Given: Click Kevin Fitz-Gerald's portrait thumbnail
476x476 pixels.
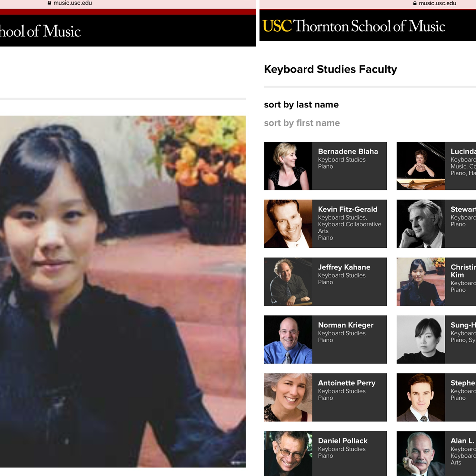Looking at the screenshot, I should [x=288, y=224].
